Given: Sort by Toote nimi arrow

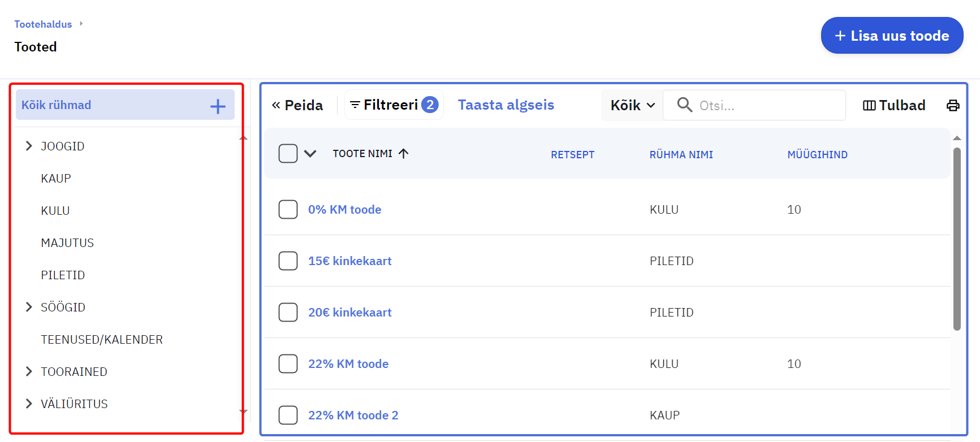Looking at the screenshot, I should (x=403, y=153).
